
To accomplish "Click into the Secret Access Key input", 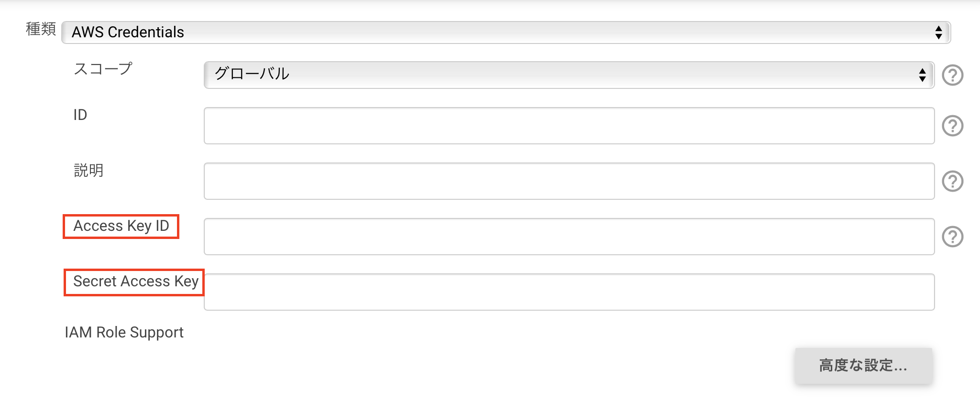I will coord(569,292).
